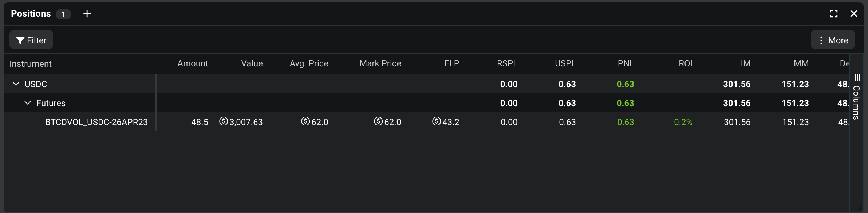Sort by the Value column header
Screen dimensions: 868x213
tap(252, 63)
